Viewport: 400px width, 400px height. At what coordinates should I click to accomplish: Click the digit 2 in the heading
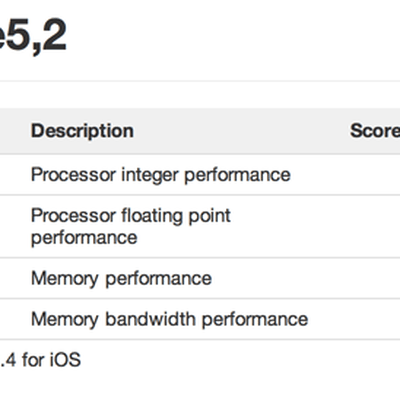click(54, 34)
